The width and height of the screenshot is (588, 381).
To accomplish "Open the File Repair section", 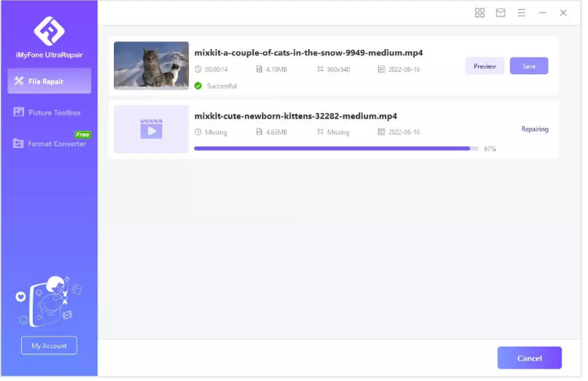I will [x=49, y=81].
